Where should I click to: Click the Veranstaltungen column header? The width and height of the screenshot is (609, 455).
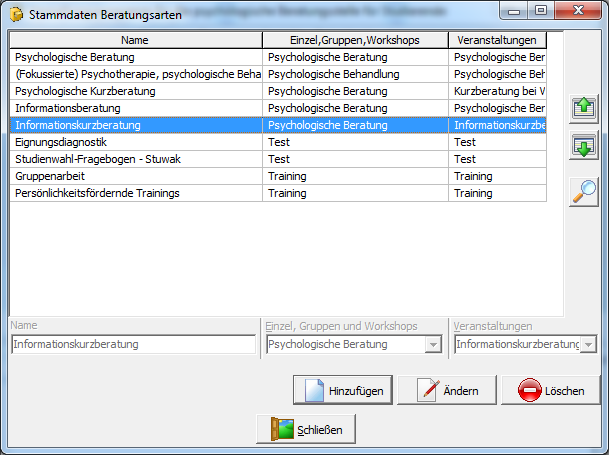pos(496,41)
